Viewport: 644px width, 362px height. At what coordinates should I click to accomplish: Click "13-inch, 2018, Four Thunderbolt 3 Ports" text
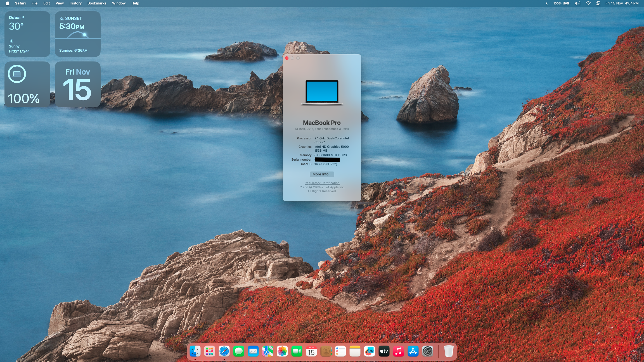pyautogui.click(x=322, y=129)
